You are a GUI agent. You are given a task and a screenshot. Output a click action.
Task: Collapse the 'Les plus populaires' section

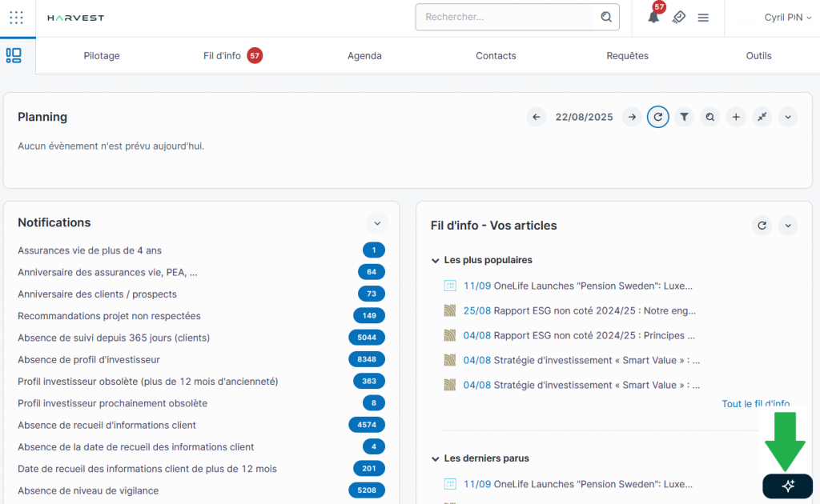(436, 260)
